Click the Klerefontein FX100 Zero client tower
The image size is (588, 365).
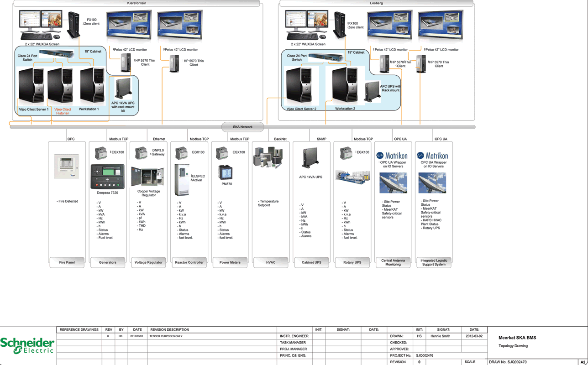73,26
